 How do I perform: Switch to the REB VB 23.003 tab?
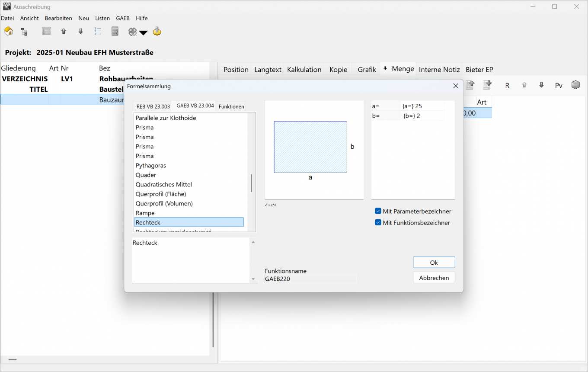coord(153,106)
